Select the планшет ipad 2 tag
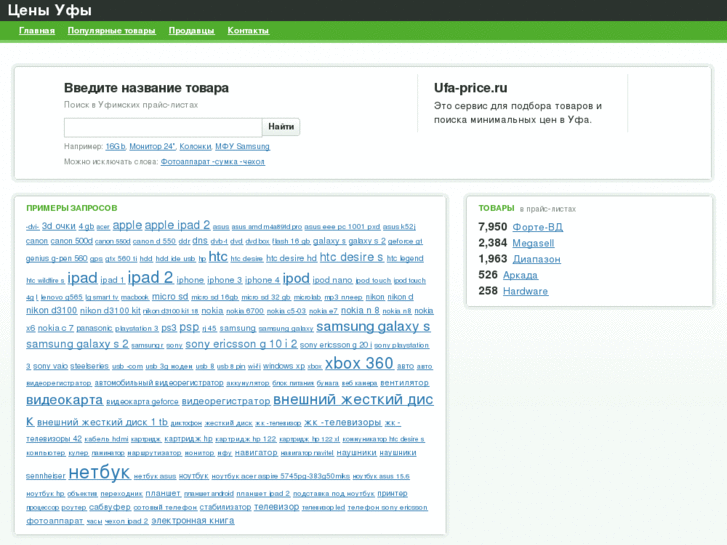The width and height of the screenshot is (727, 545). click(x=263, y=494)
